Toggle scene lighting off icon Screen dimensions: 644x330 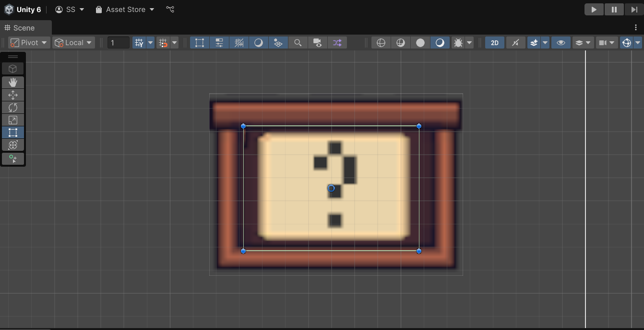[x=515, y=43]
